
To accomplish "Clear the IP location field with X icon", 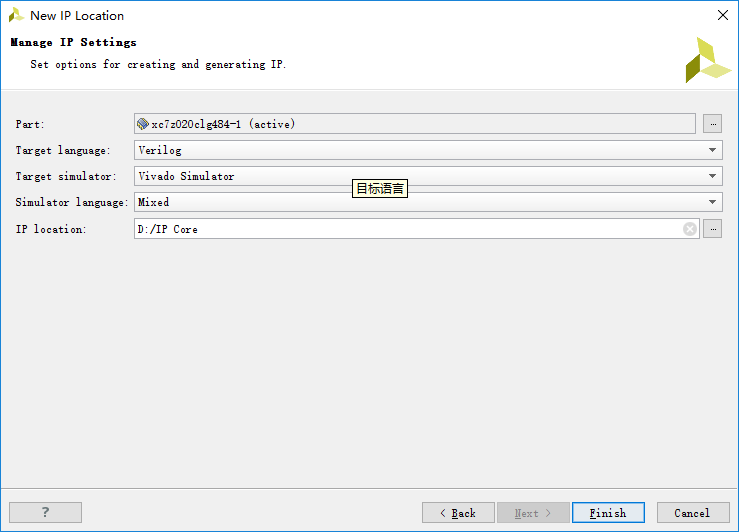I will coord(690,229).
